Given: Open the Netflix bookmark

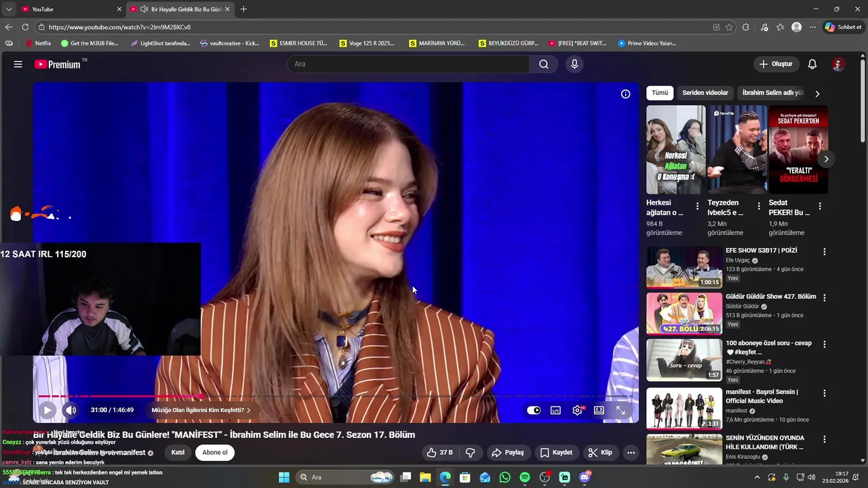Looking at the screenshot, I should (x=38, y=43).
